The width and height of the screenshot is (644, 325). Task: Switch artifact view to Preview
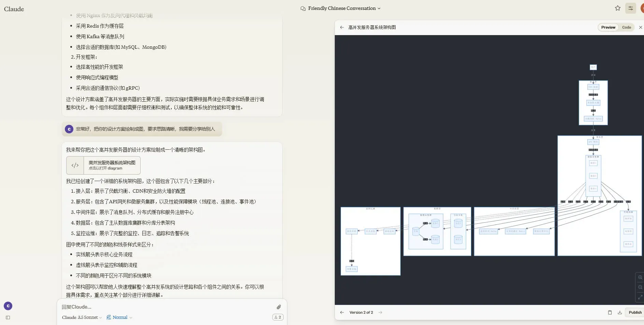pyautogui.click(x=608, y=27)
